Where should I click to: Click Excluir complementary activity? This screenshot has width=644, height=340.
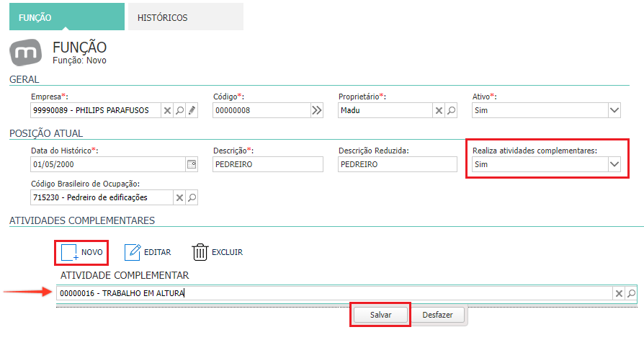[x=218, y=252]
